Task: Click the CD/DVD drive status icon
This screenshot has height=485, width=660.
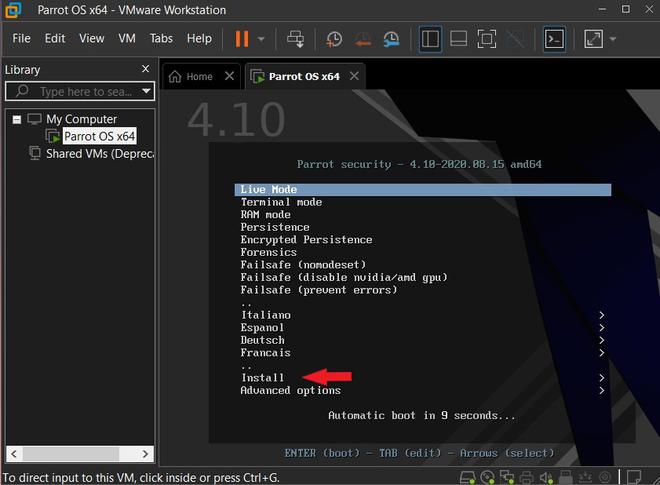Action: coord(487,477)
